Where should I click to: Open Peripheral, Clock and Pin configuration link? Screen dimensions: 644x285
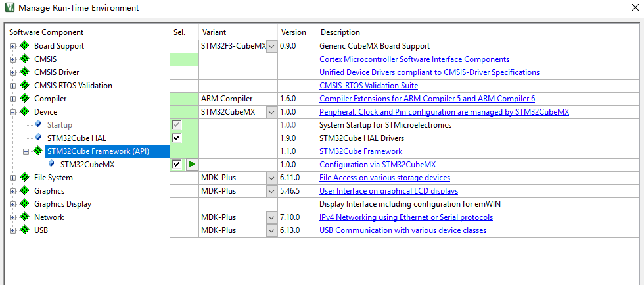(444, 112)
